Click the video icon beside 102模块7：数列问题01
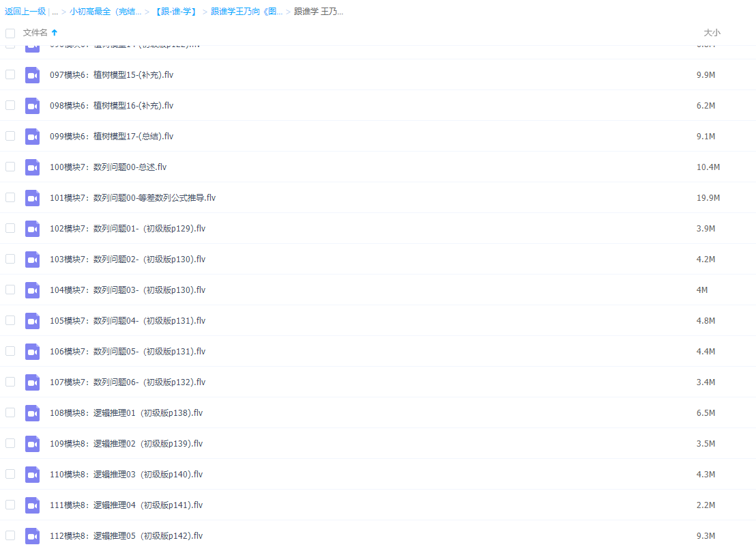 (32, 228)
